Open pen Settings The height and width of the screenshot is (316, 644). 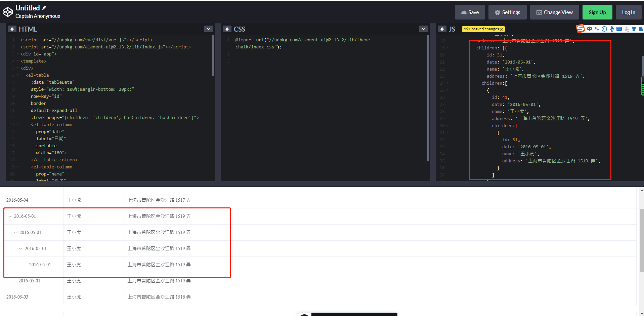click(x=507, y=12)
